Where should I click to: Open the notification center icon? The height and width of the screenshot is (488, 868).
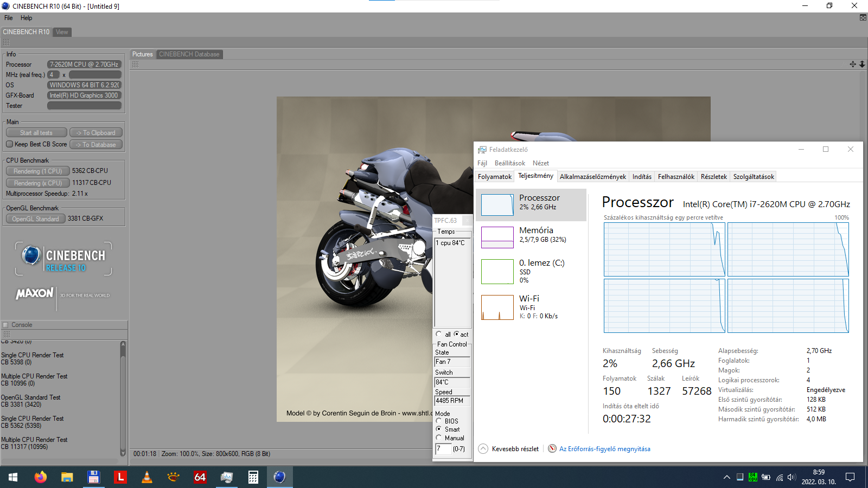point(850,477)
